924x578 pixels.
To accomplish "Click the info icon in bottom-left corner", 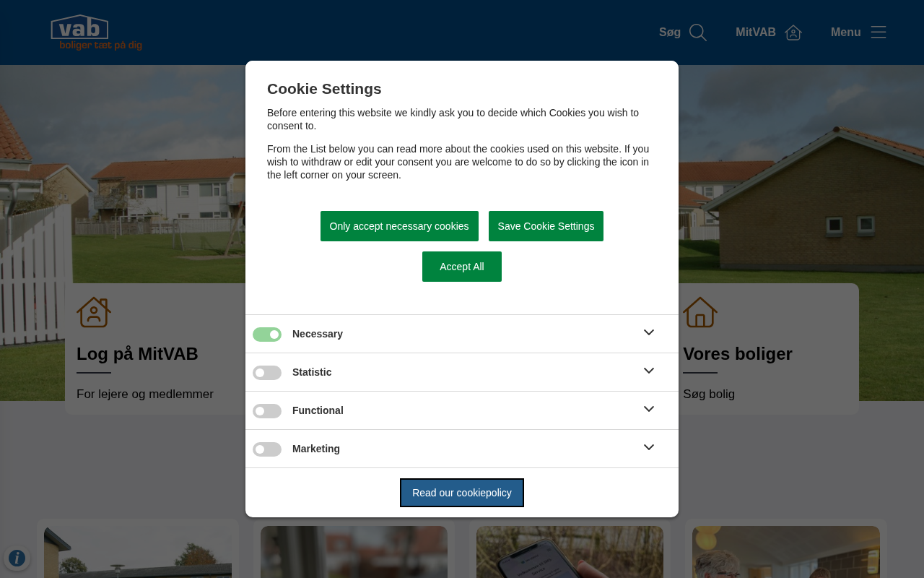I will point(17,558).
